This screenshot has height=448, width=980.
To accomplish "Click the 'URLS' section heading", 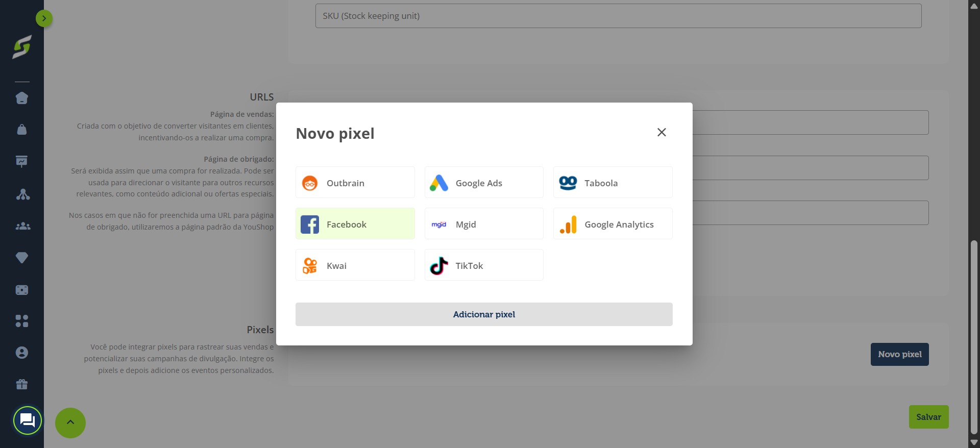I will (262, 97).
